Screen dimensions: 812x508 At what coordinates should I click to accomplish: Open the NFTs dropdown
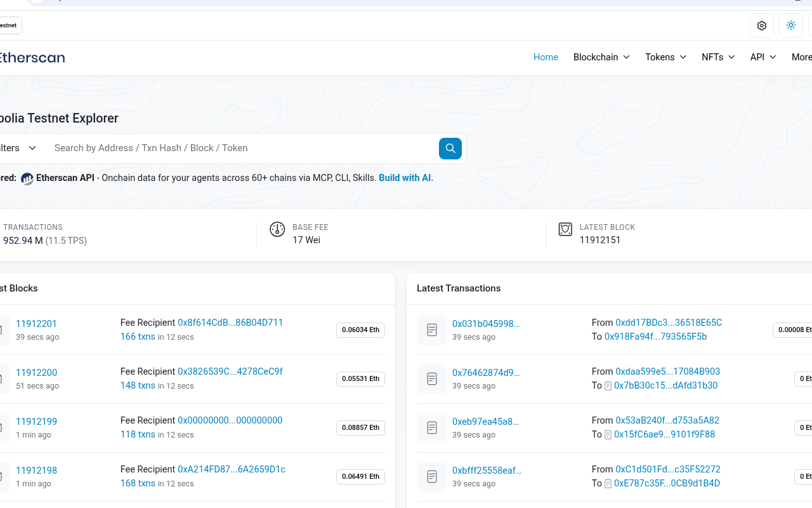pyautogui.click(x=718, y=57)
